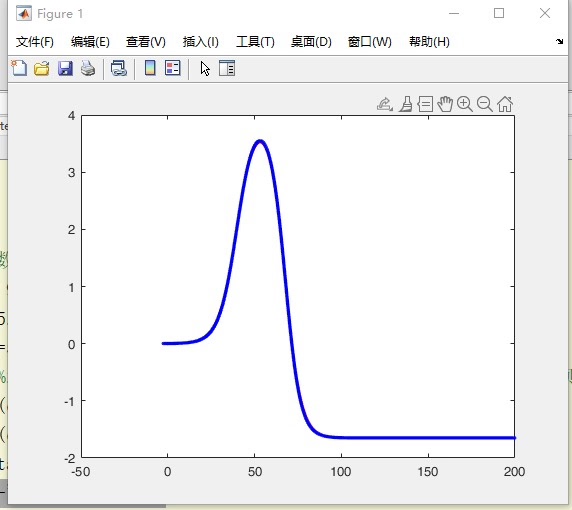Open the 工具(T) menu
This screenshot has width=572, height=510.
255,42
